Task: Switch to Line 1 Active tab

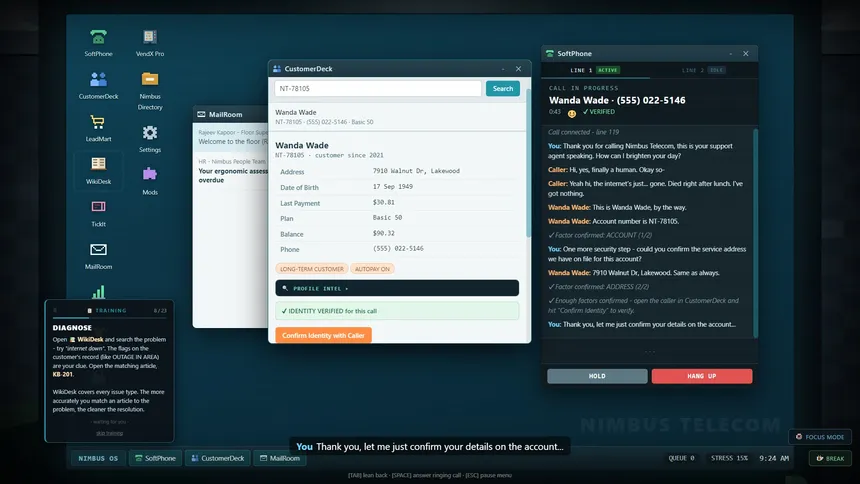Action: 595,70
